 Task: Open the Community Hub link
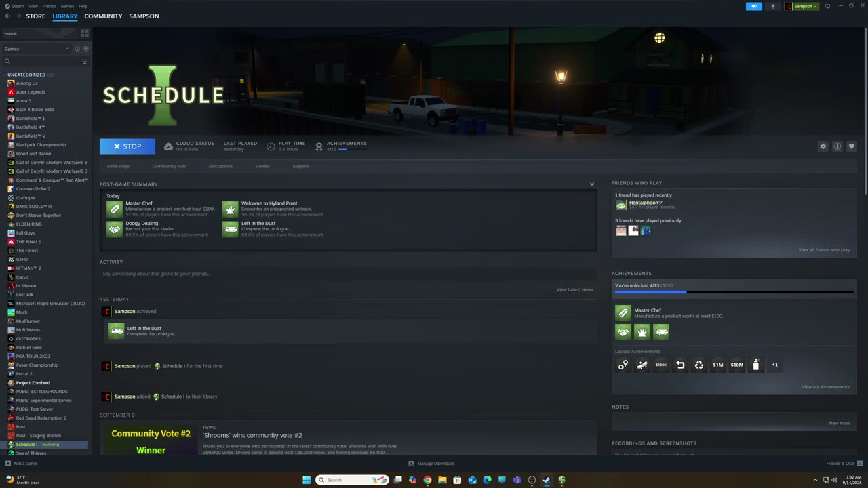(169, 166)
